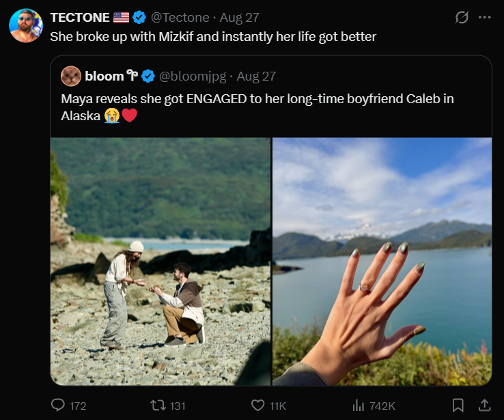Open Tectone's profile avatar

pos(26,26)
